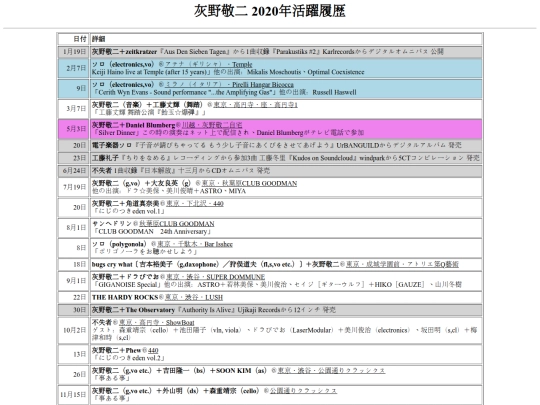The image size is (540, 405).
Task: Click the 'Cerith Wyn Evans - Sound performance' line
Action: (x=225, y=92)
